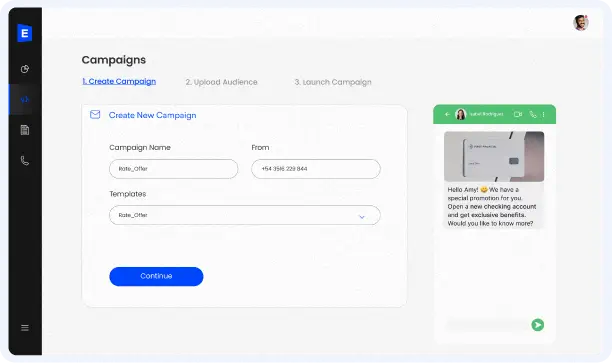Click the Templates label text
612x363 pixels.
(128, 194)
